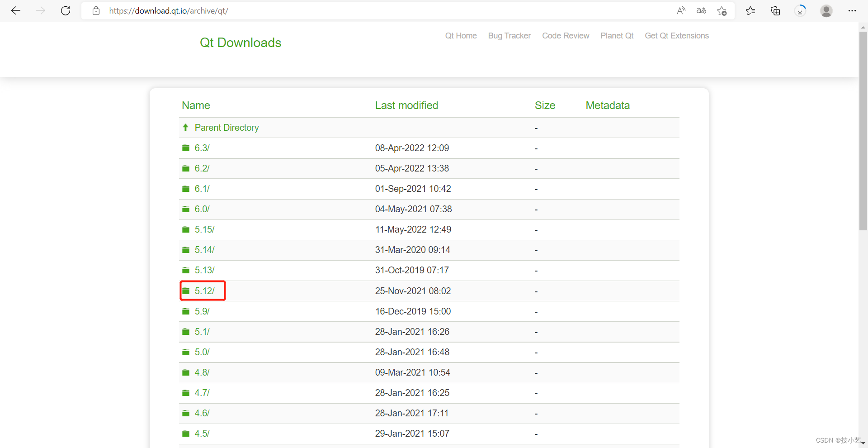Image resolution: width=868 pixels, height=448 pixels.
Task: Click the folder icon for 5.1/
Action: [x=186, y=332]
